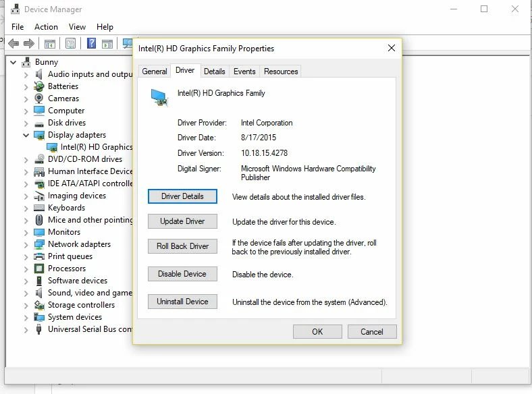Click the display adapter icon in Properties dialog
Screen dimensions: 532x394
click(159, 97)
